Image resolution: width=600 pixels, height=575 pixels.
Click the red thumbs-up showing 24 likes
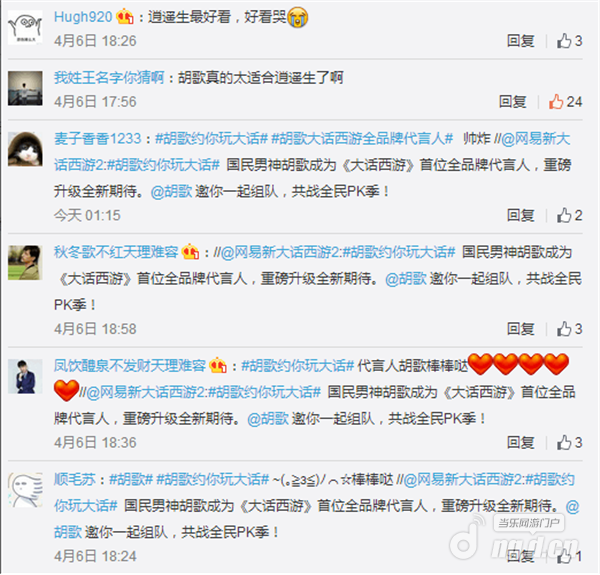point(556,102)
